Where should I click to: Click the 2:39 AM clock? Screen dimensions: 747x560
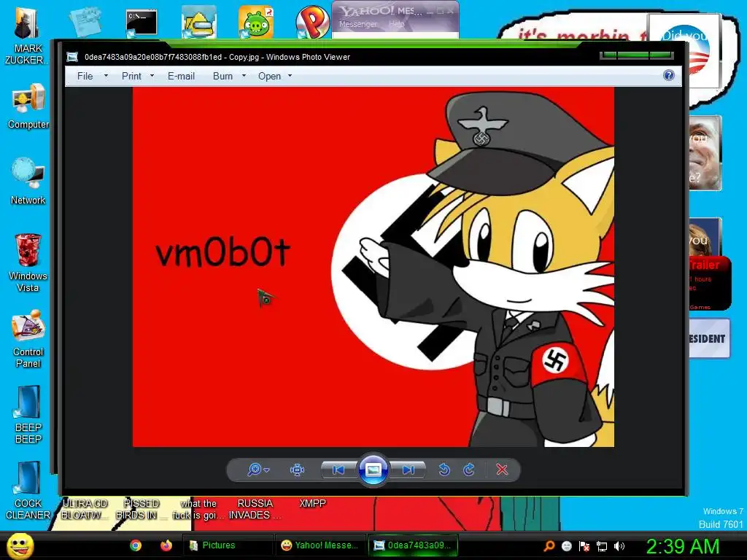click(683, 546)
